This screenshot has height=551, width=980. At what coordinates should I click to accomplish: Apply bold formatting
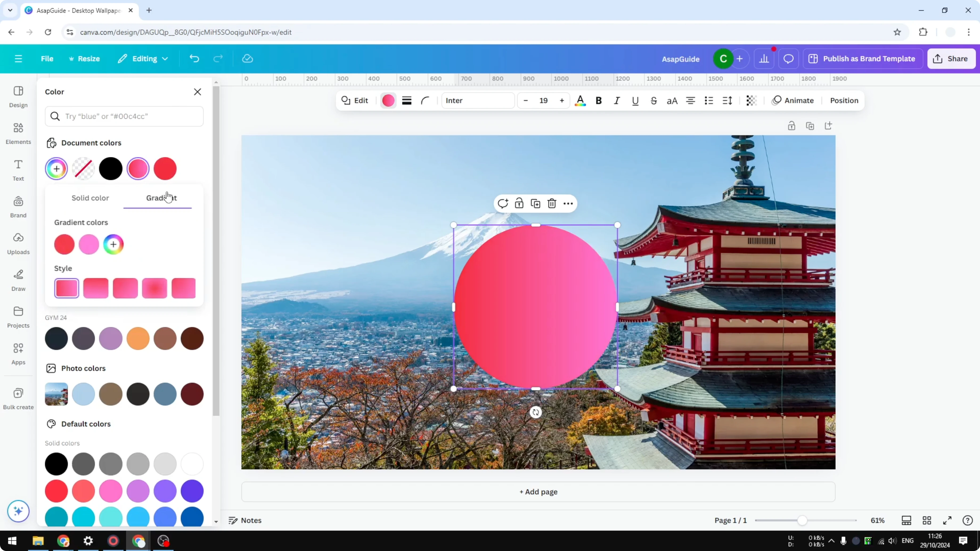(598, 100)
